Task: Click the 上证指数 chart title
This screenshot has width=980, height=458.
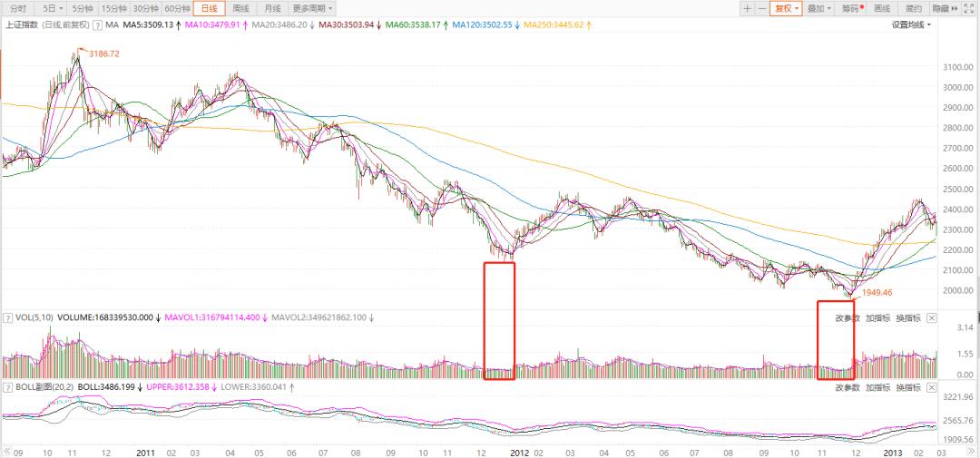Action: coord(22,25)
